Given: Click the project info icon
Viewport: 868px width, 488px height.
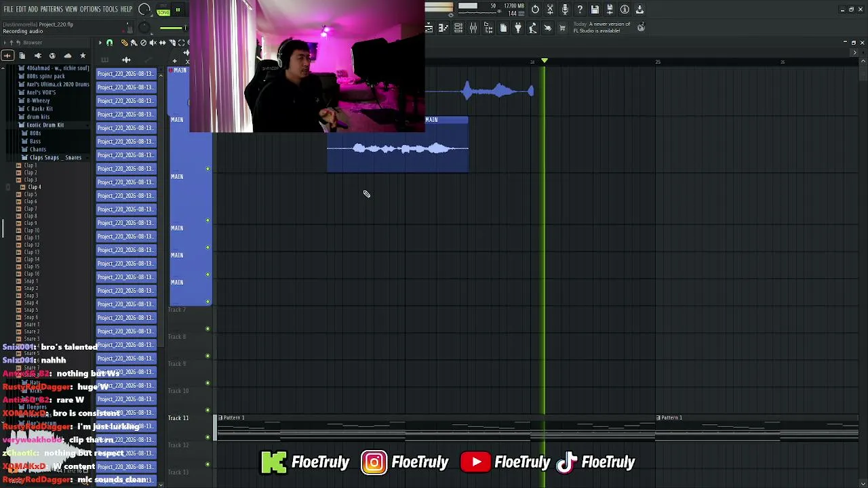Looking at the screenshot, I should click(625, 9).
